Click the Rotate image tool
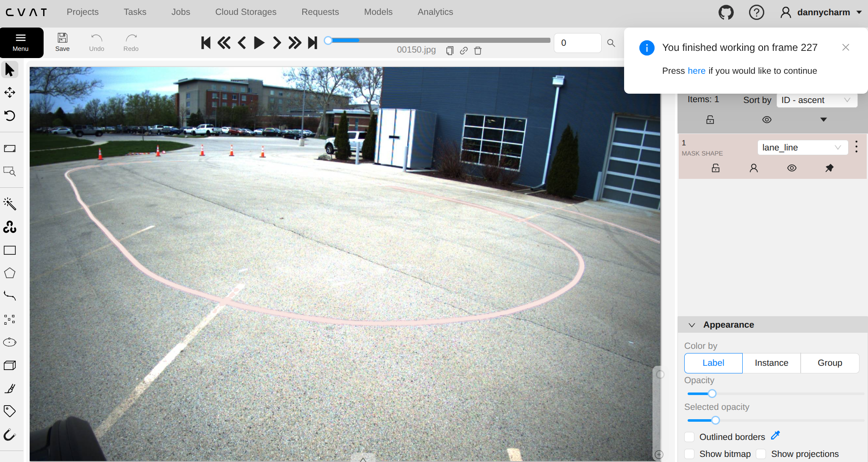This screenshot has height=462, width=868. (10, 116)
